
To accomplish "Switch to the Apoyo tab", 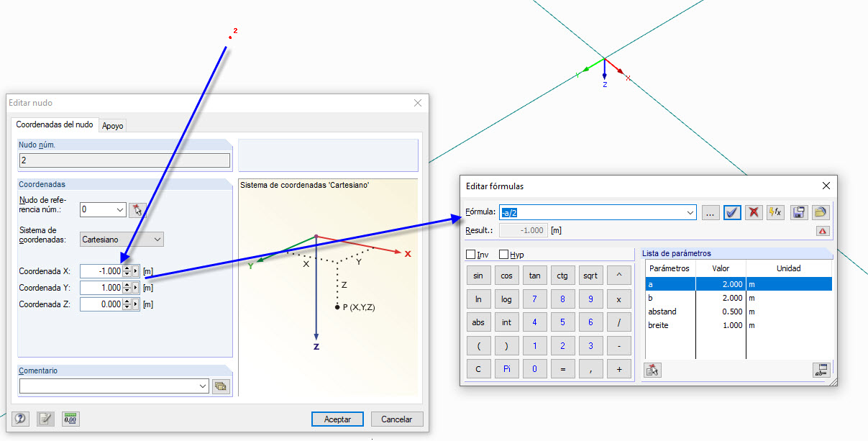I will [112, 124].
